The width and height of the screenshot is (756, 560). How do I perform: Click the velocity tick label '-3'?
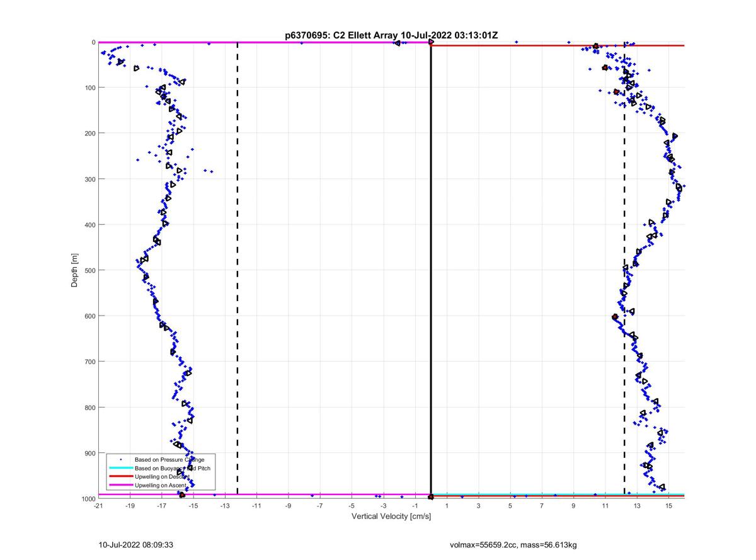(383, 505)
